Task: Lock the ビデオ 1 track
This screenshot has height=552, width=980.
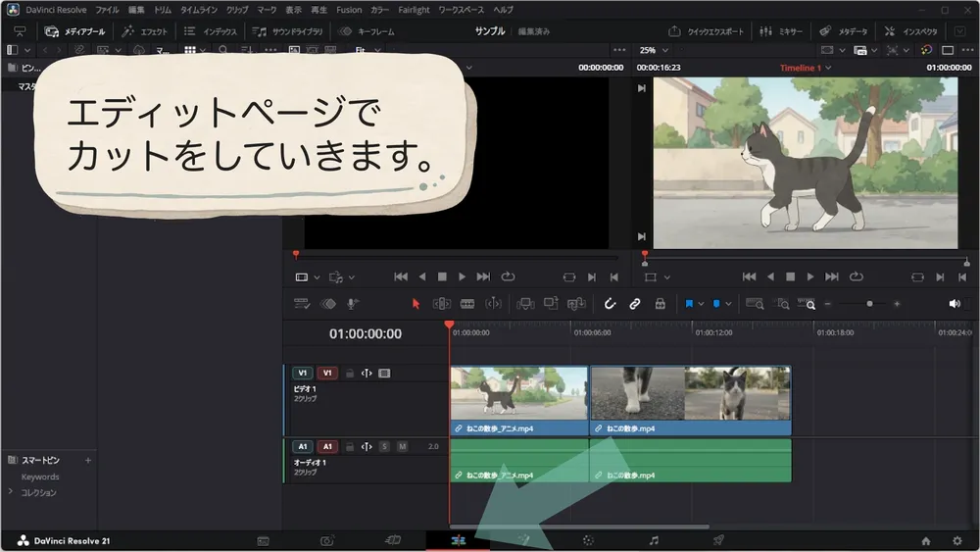Action: click(x=350, y=374)
